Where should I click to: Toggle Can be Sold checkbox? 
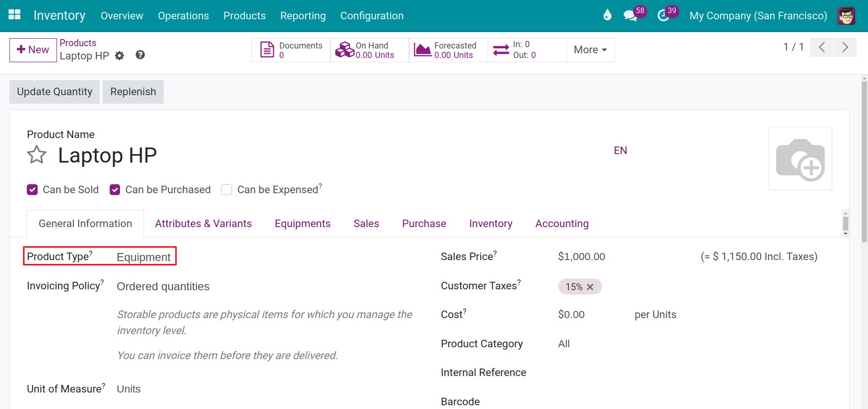32,189
